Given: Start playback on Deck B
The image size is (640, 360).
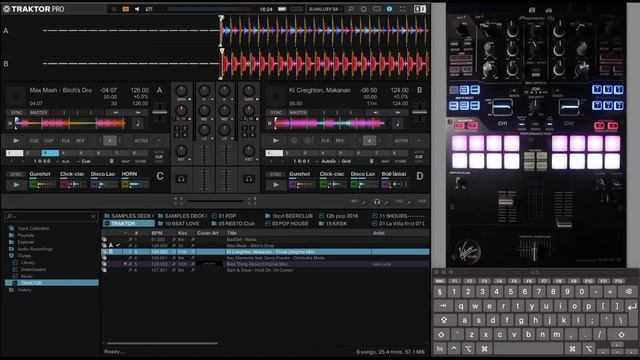Looking at the screenshot, I should coord(276,140).
